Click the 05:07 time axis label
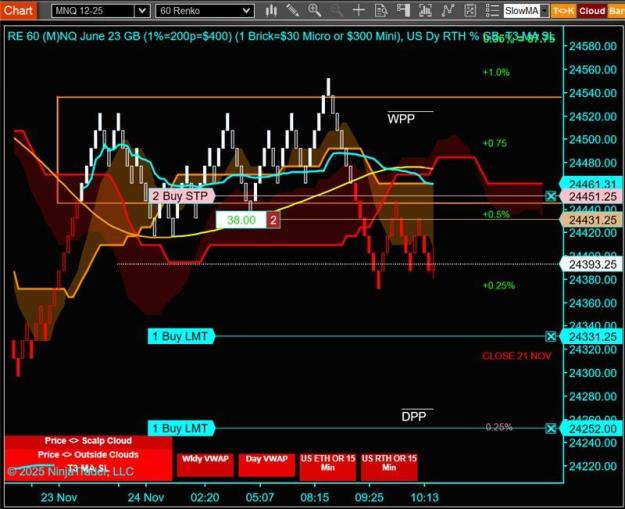625x509 pixels. (259, 497)
